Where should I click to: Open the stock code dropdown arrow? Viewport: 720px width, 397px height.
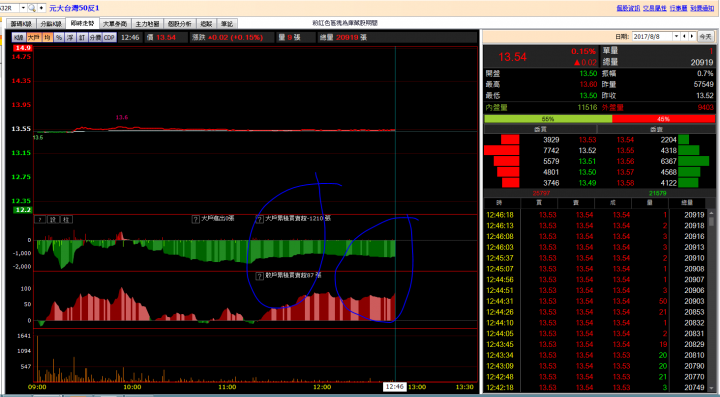click(23, 8)
